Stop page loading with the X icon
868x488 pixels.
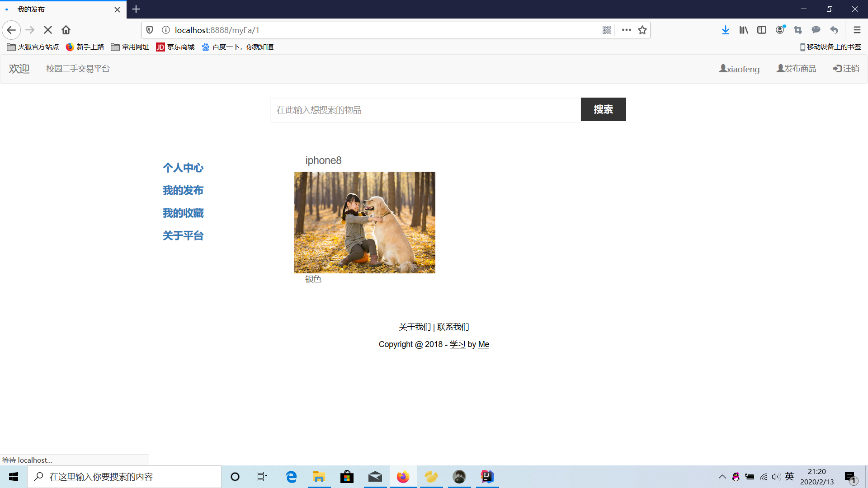coord(47,30)
